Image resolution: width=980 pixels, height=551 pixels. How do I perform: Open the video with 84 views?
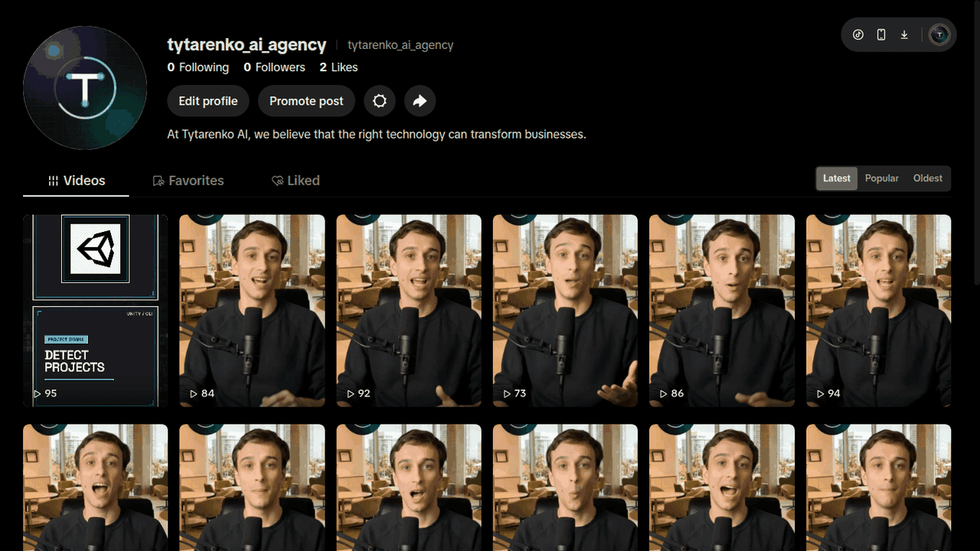pyautogui.click(x=252, y=311)
